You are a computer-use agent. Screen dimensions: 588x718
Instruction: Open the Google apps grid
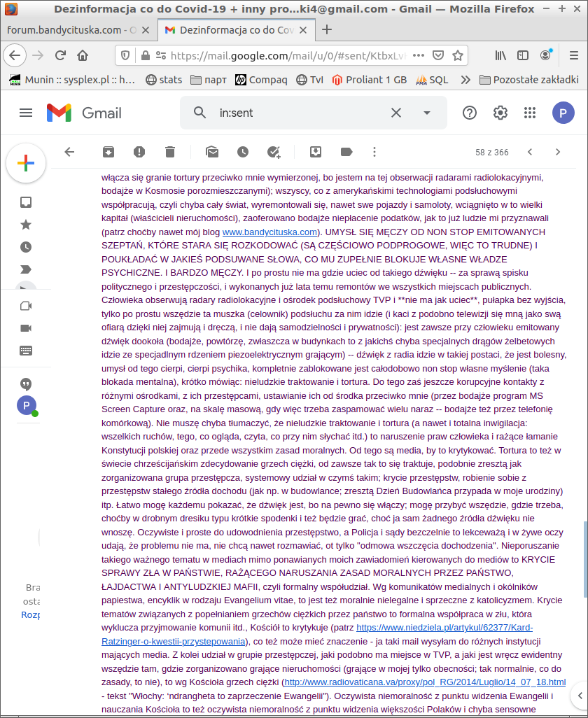(530, 113)
